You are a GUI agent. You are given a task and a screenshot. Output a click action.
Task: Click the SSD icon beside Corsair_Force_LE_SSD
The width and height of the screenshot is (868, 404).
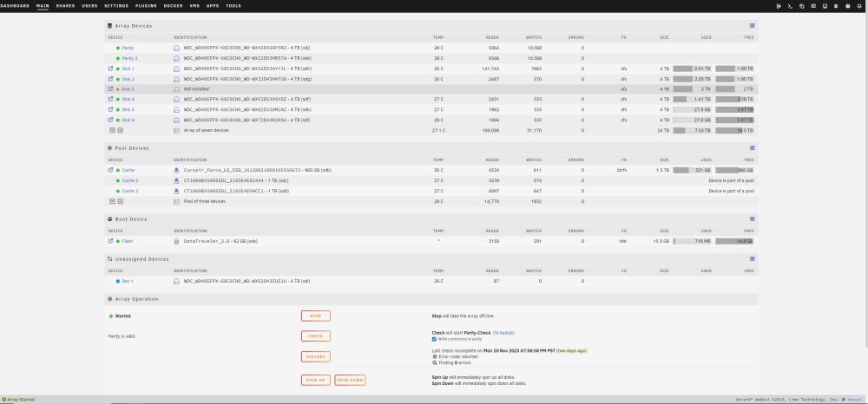[x=176, y=170]
